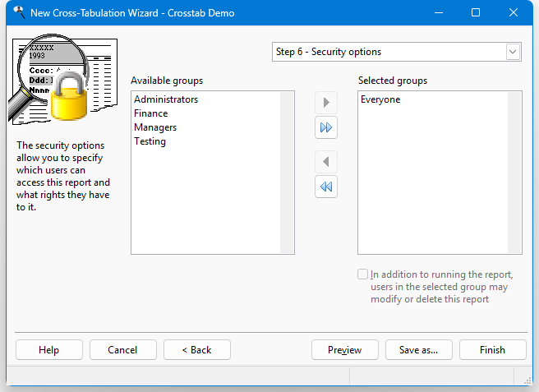Go back with the < Back button

point(196,349)
